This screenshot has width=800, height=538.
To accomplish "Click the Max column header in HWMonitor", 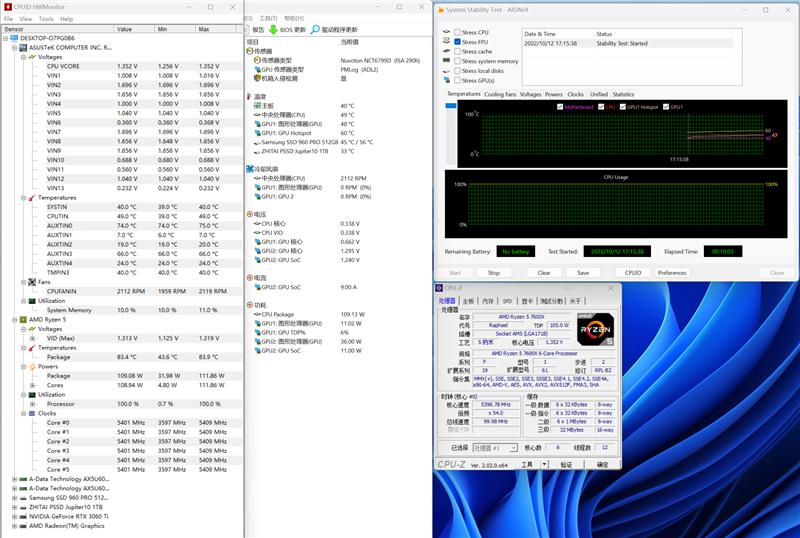I will point(218,29).
